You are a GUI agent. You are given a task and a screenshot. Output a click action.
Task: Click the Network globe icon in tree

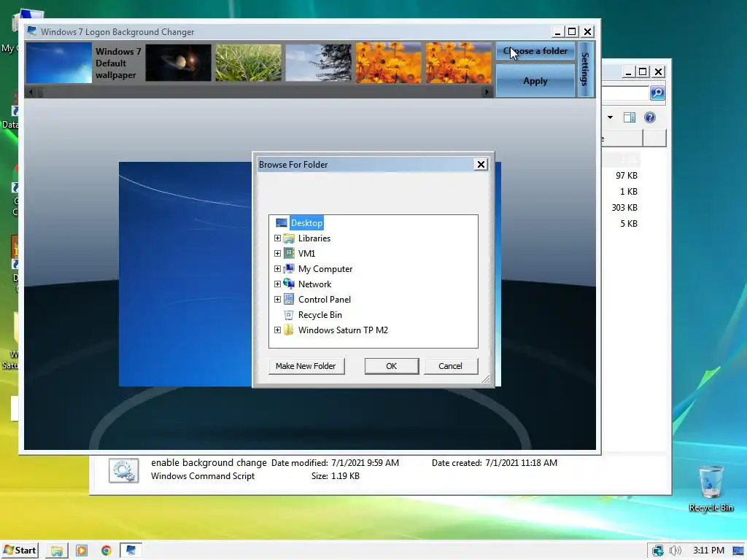click(x=289, y=284)
